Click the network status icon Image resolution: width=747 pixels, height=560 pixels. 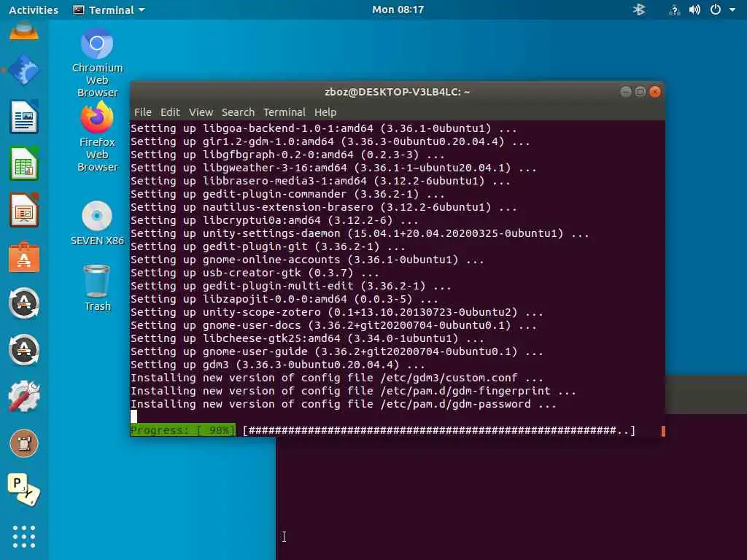(x=674, y=9)
